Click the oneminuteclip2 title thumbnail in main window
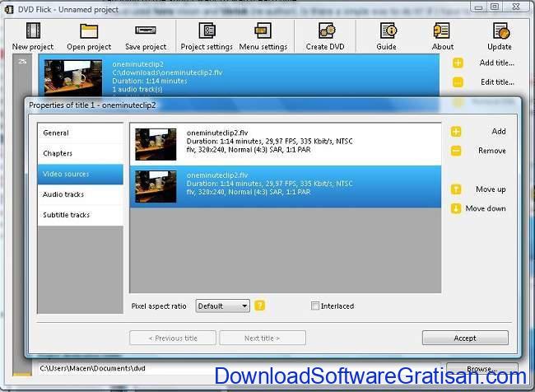The width and height of the screenshot is (535, 392). tap(73, 77)
